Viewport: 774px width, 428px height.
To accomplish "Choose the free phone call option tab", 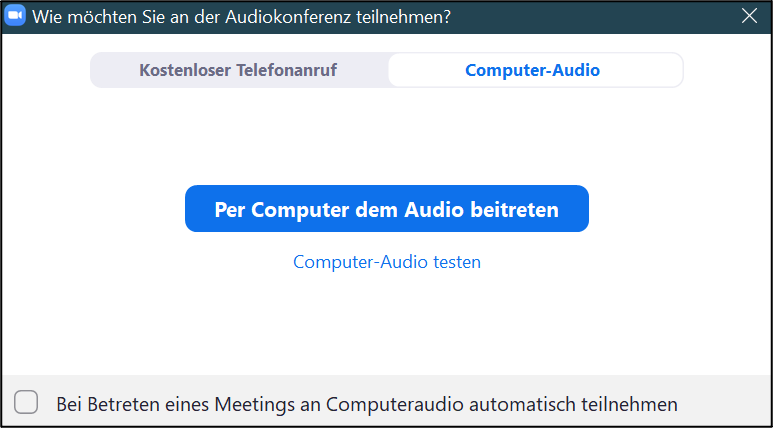I will (x=239, y=70).
